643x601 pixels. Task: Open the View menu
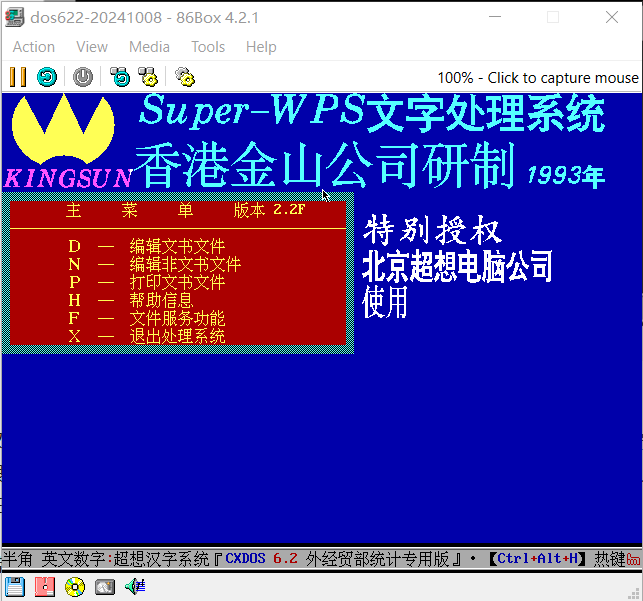click(92, 47)
